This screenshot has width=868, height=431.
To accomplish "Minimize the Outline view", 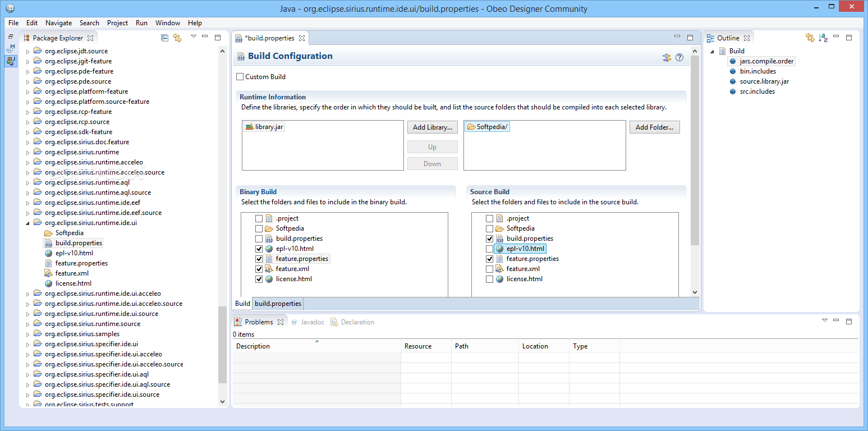I will click(837, 37).
